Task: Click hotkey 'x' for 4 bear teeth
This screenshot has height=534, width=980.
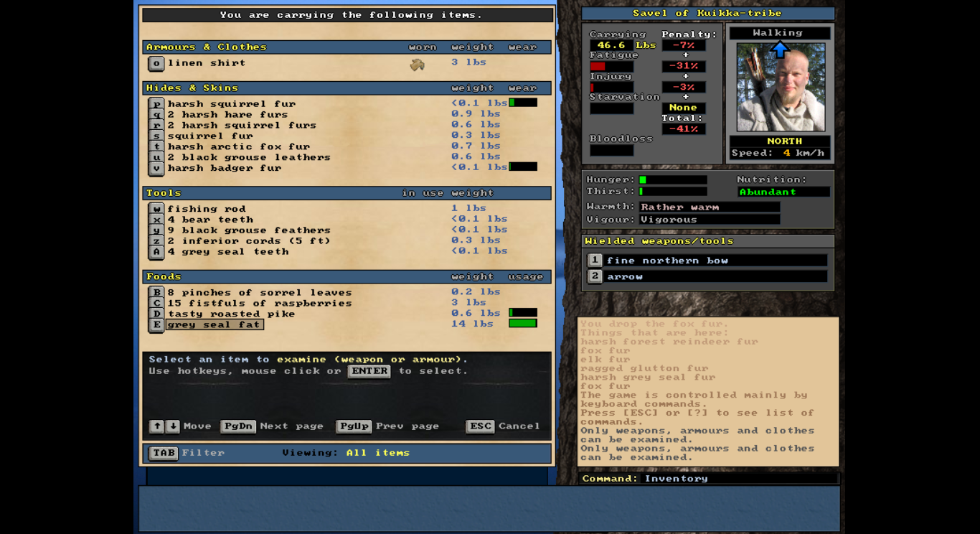Action: tap(156, 220)
